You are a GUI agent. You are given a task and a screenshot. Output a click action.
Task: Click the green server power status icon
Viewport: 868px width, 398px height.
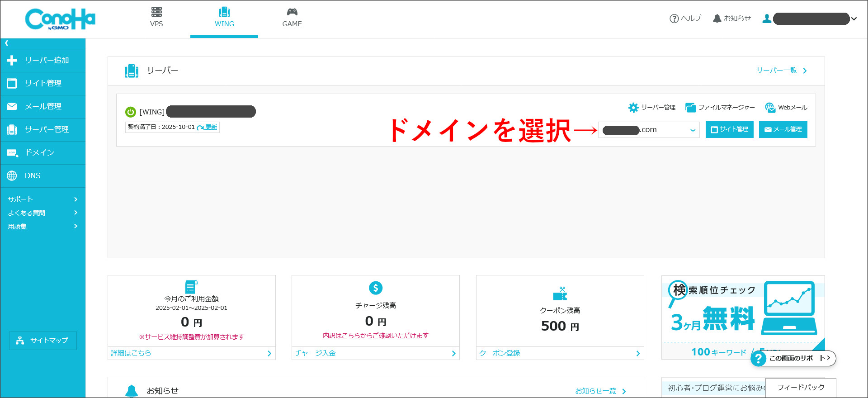click(131, 112)
